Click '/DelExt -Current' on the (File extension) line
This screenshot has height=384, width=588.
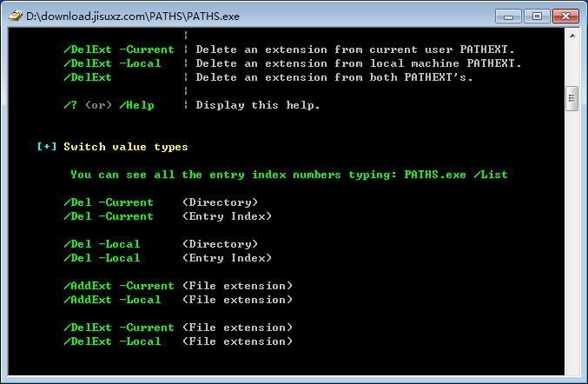119,328
